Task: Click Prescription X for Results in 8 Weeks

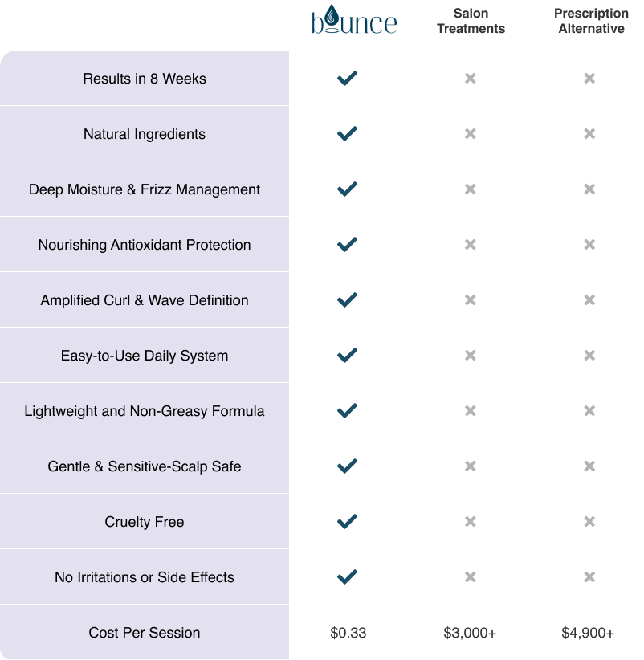Action: pos(589,79)
